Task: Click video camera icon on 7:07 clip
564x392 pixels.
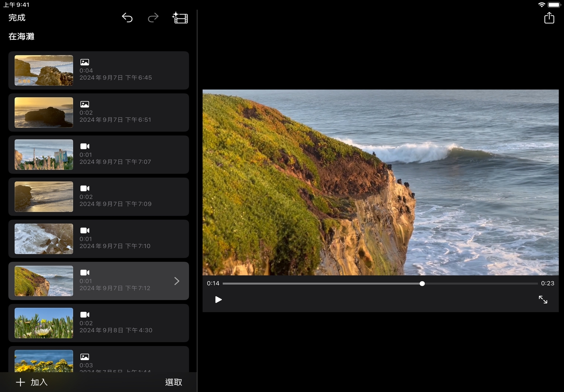Action: coord(85,146)
